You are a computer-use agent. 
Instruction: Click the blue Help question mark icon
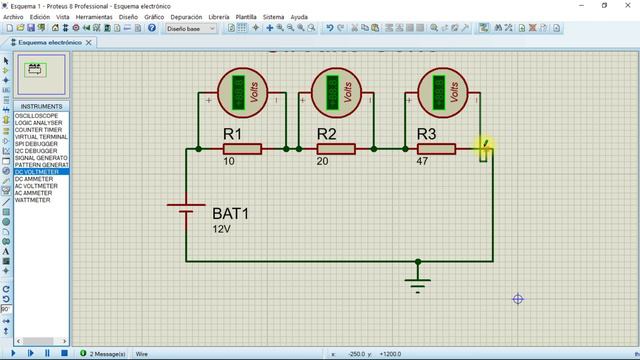[x=152, y=28]
